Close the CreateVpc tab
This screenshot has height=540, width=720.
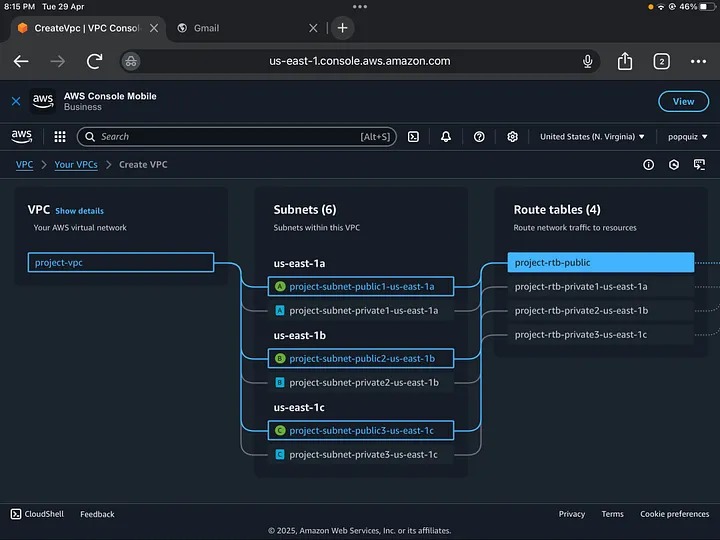click(154, 28)
